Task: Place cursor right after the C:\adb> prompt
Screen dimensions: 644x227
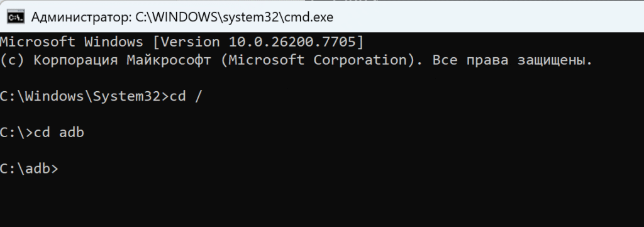Action: (61, 169)
